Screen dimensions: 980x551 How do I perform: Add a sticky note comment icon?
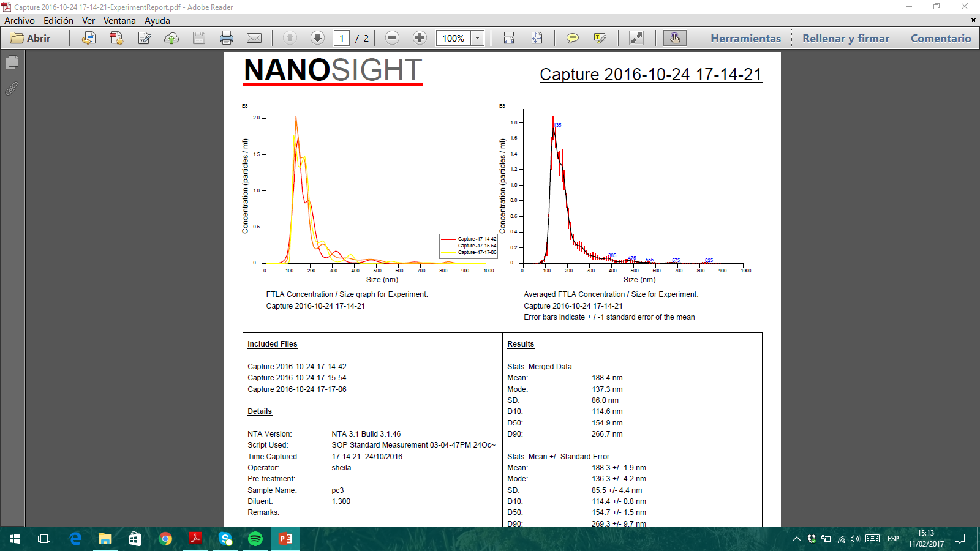(573, 38)
